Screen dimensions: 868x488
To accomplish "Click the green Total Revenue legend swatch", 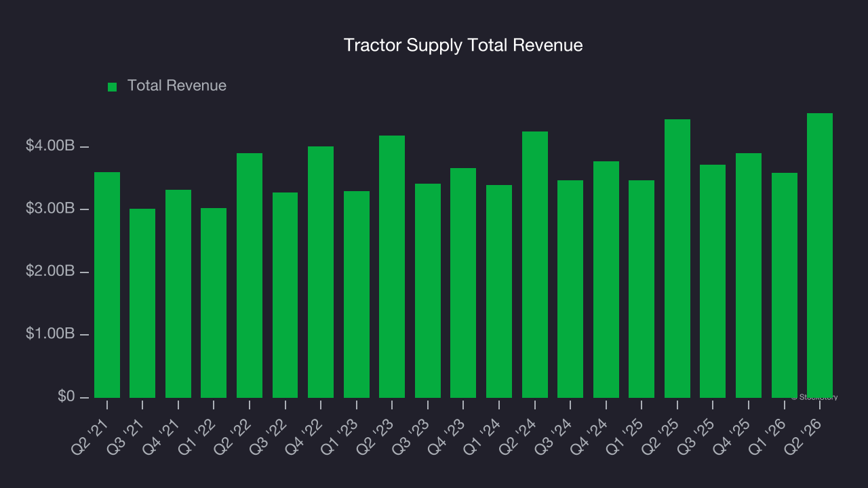I will tap(113, 87).
